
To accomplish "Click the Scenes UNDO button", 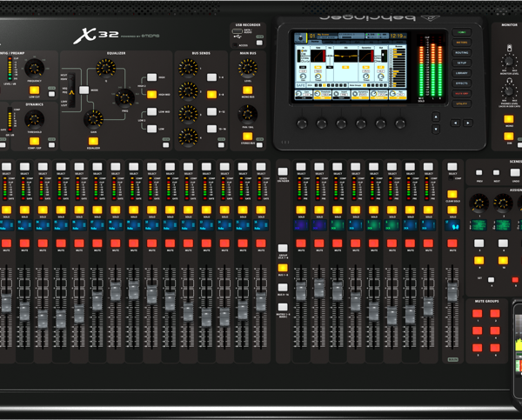I will tap(515, 172).
